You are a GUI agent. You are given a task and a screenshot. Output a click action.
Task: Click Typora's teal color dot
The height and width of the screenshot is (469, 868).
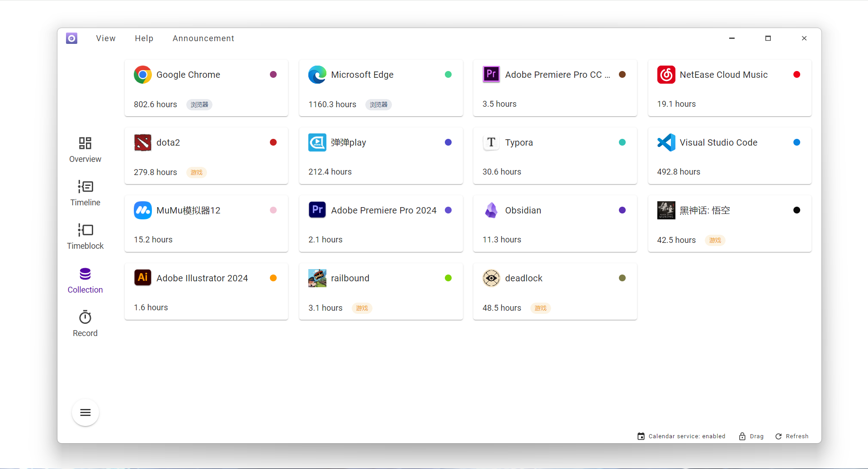(622, 142)
